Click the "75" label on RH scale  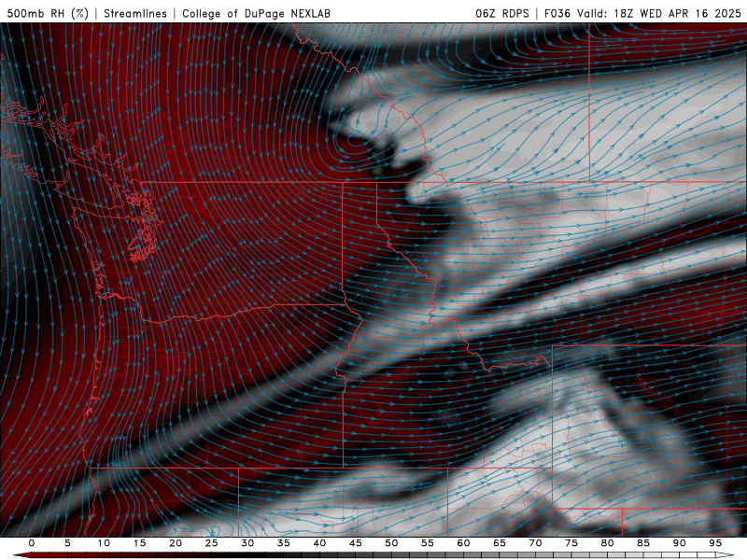point(571,543)
